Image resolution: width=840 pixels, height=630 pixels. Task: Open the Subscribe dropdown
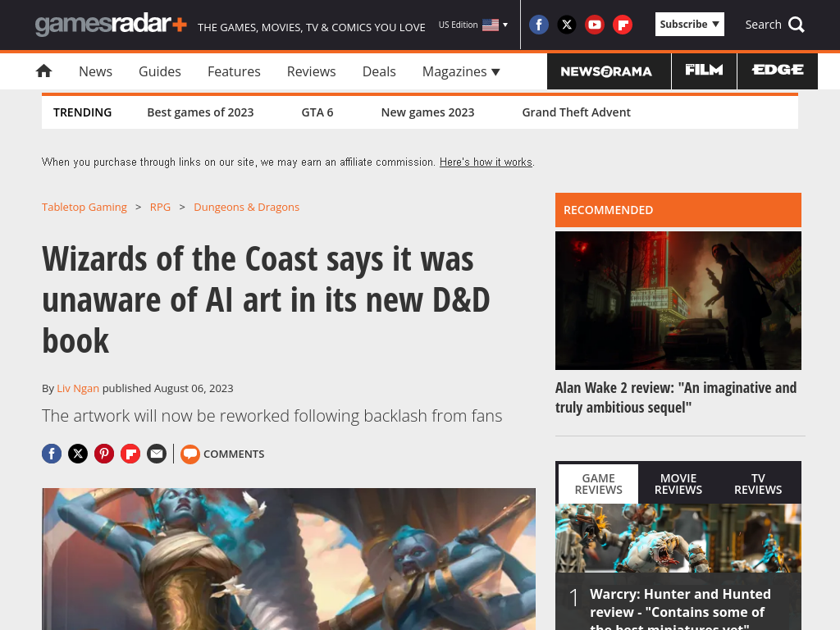pyautogui.click(x=689, y=24)
